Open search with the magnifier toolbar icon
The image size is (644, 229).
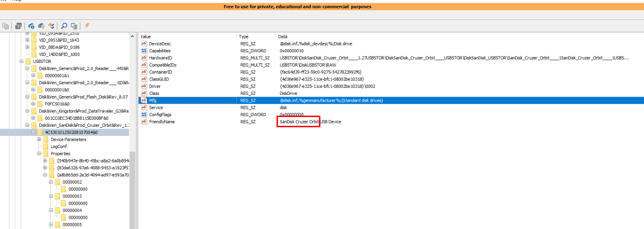[64, 26]
